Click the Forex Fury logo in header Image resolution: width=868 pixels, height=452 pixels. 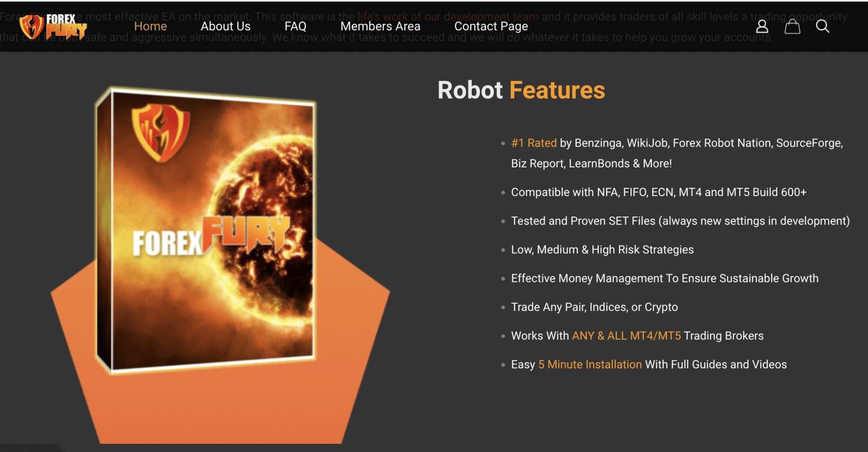pyautogui.click(x=53, y=27)
